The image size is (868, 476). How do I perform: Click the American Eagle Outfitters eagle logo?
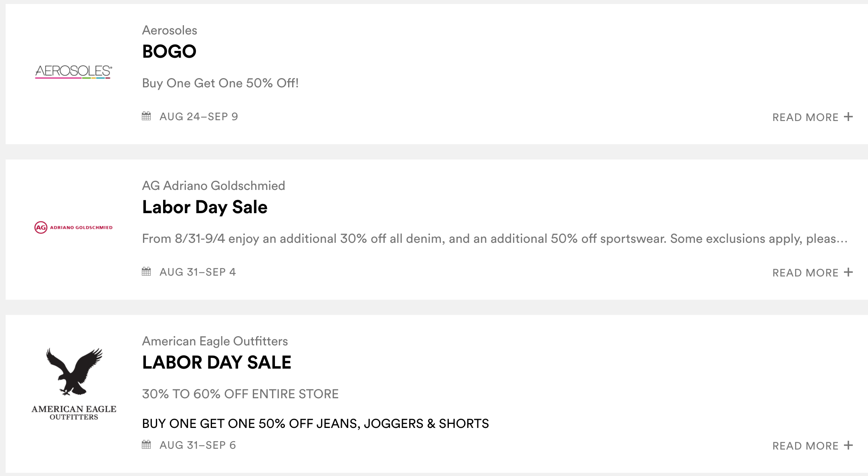[x=74, y=383]
